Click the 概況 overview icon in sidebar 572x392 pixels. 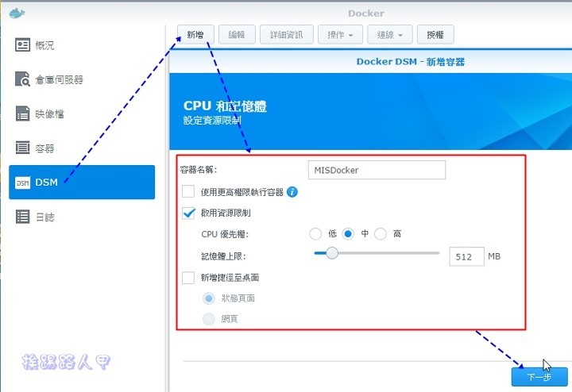[22, 44]
